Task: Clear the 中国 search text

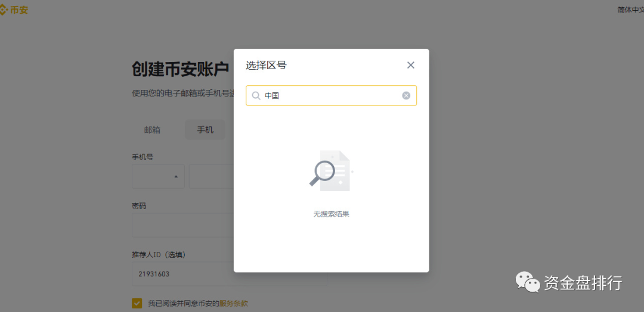Action: pyautogui.click(x=406, y=95)
